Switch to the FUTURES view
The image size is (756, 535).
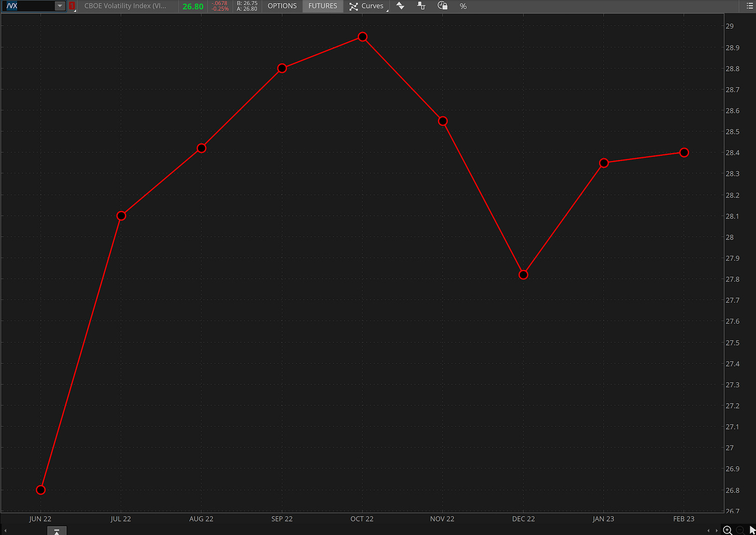323,6
